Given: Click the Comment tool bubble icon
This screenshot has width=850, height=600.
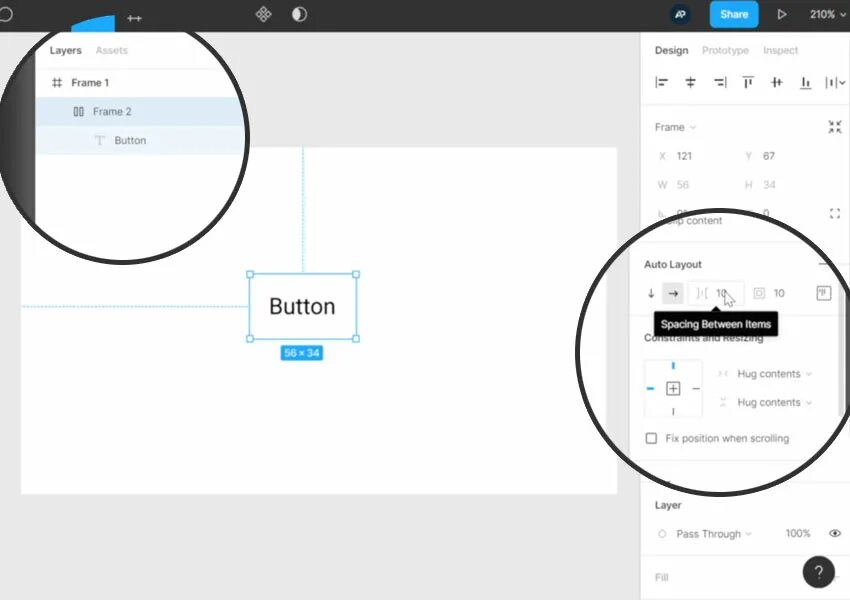Looking at the screenshot, I should (5, 14).
